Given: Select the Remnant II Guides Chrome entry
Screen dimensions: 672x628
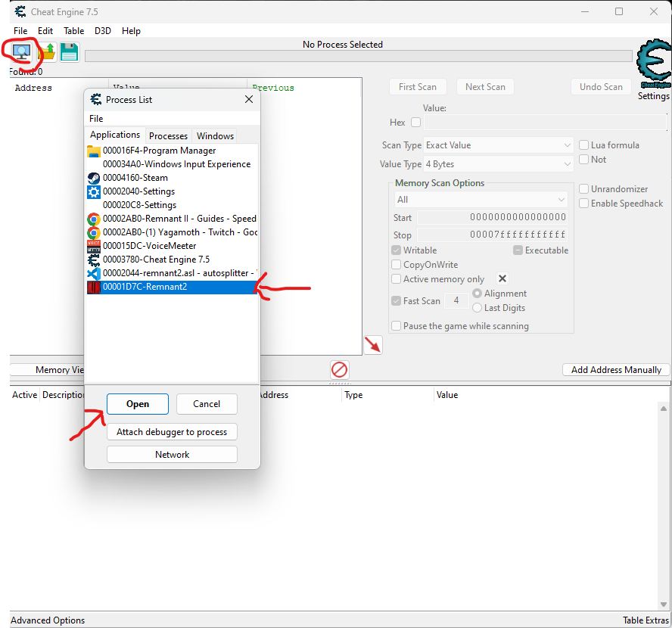Looking at the screenshot, I should click(172, 219).
